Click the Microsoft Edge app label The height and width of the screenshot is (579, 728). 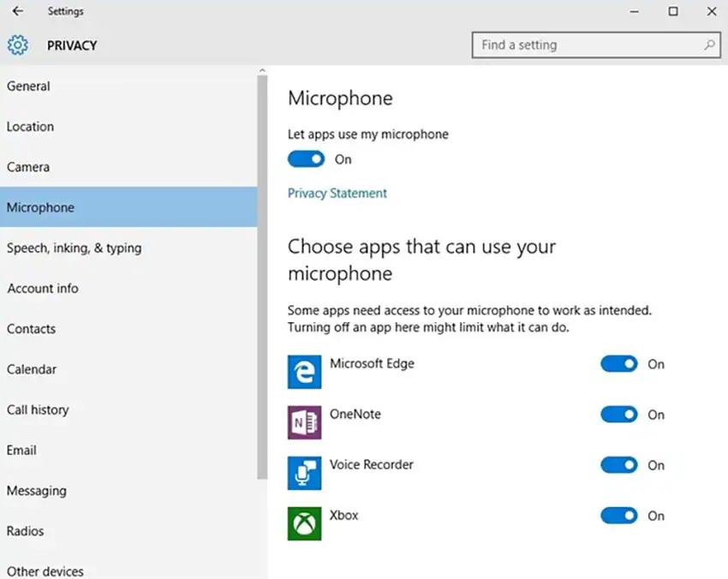coord(372,363)
